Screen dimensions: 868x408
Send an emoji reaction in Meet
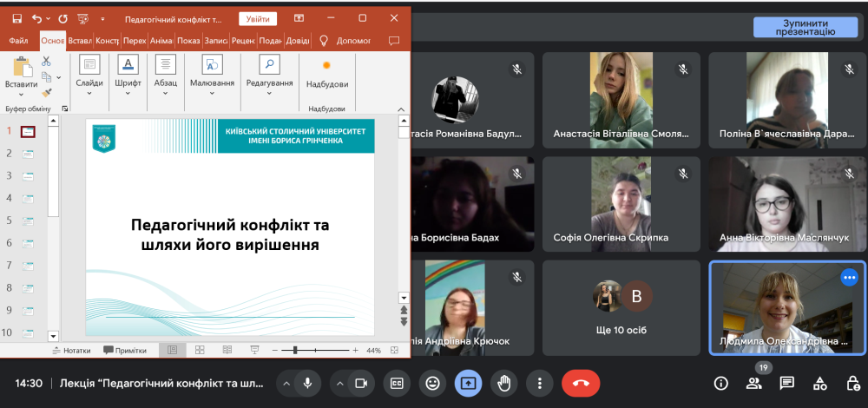click(432, 383)
